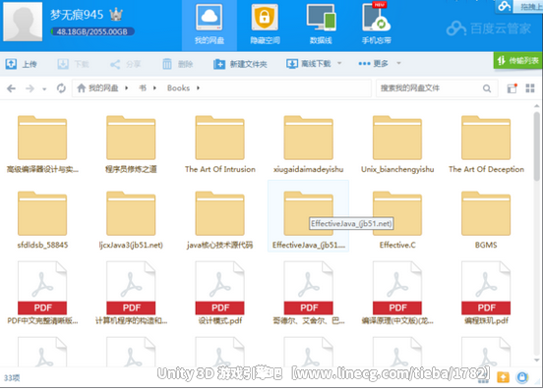The image size is (543, 392).
Task: Select the 设计模式.pdf file
Action: click(220, 293)
